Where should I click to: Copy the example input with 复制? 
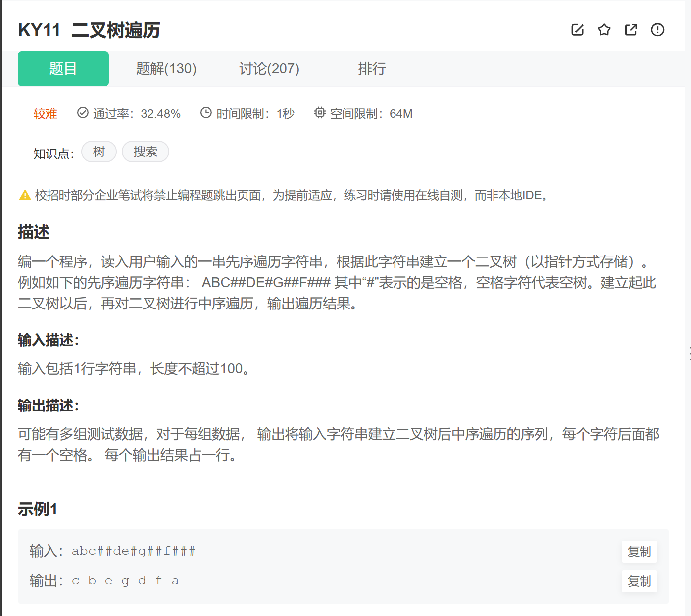coord(639,551)
